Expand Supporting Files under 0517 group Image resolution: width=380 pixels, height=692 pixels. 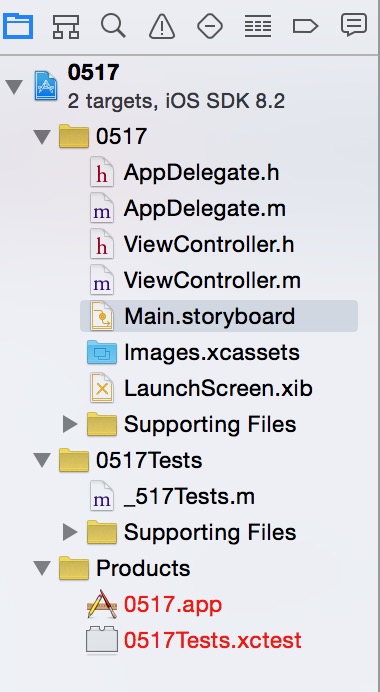click(71, 424)
